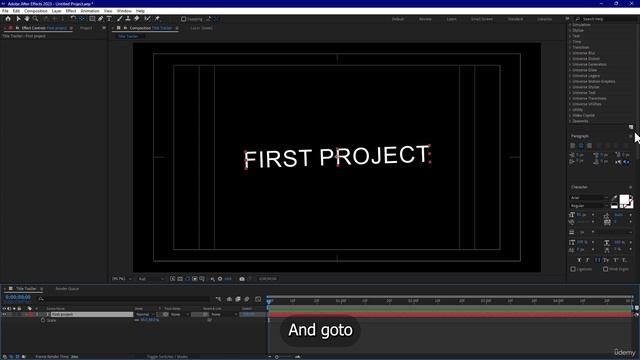
Task: Open the Full resolution dropdown
Action: (151, 279)
